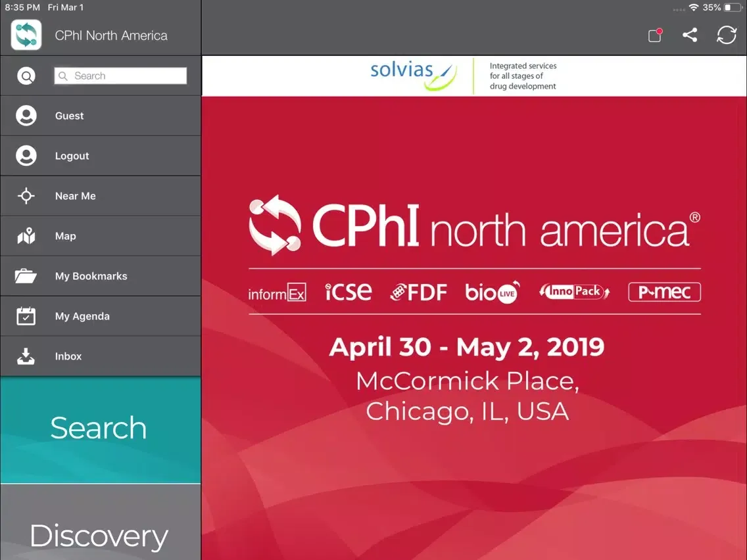This screenshot has height=560, width=747.
Task: Click the InnoPack logo
Action: point(575,291)
